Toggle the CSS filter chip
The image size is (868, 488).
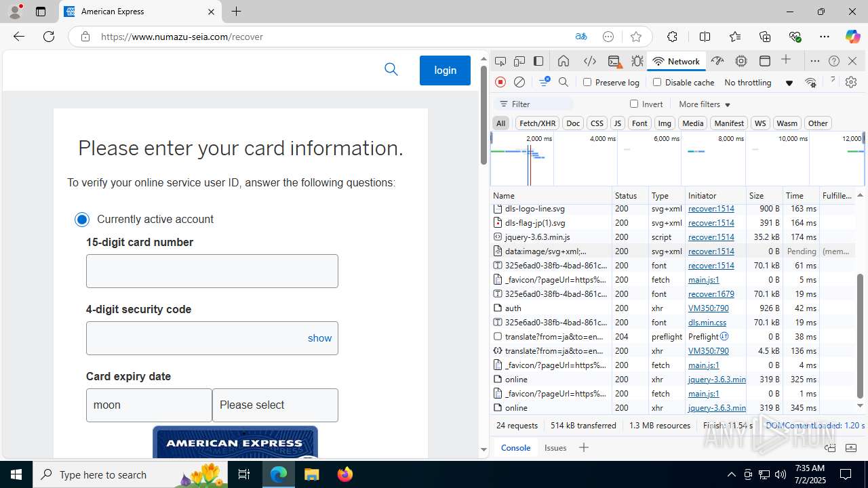[597, 123]
